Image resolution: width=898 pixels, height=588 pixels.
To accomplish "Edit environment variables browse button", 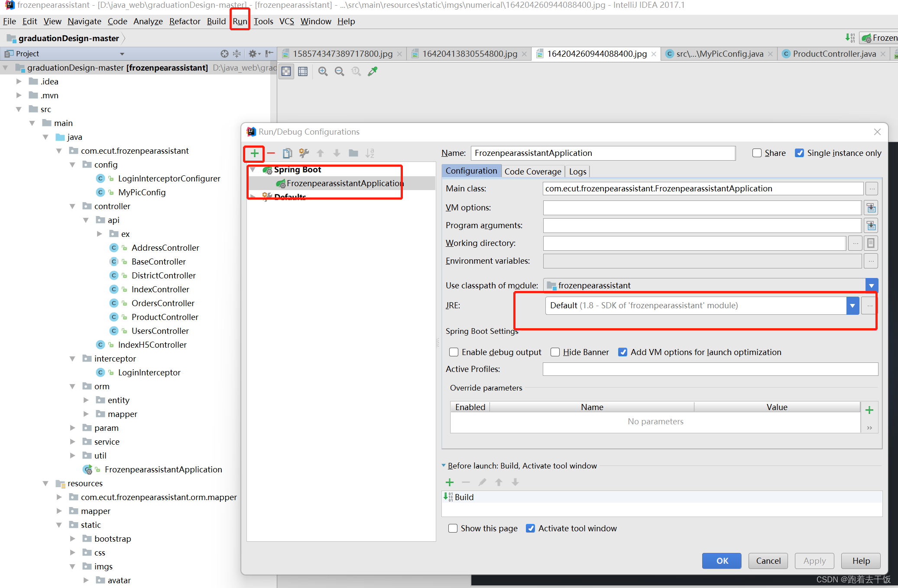I will pyautogui.click(x=871, y=262).
